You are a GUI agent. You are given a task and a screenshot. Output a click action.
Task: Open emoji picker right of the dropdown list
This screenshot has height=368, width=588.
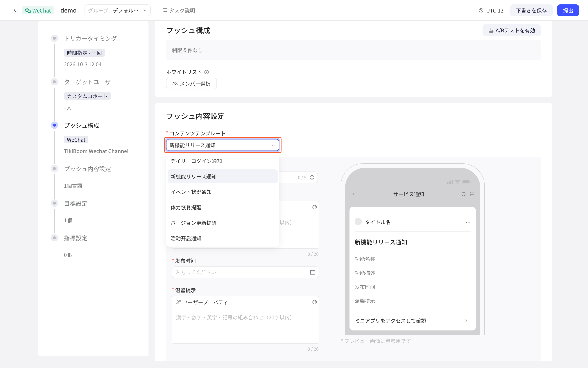(x=314, y=207)
